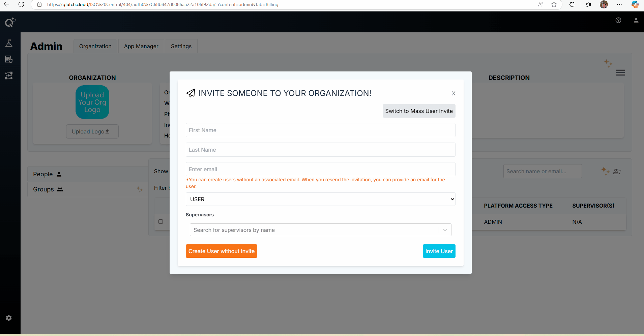Open the documents sidebar icon

[9, 59]
